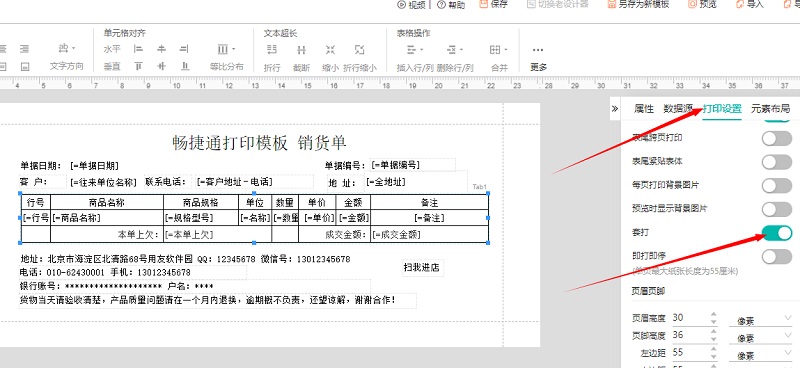
Task: Click the 商品名称 table header cell
Action: (x=107, y=202)
